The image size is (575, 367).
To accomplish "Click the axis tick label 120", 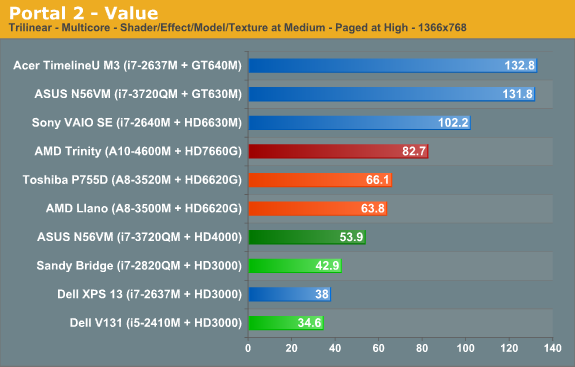I will click(x=509, y=348).
